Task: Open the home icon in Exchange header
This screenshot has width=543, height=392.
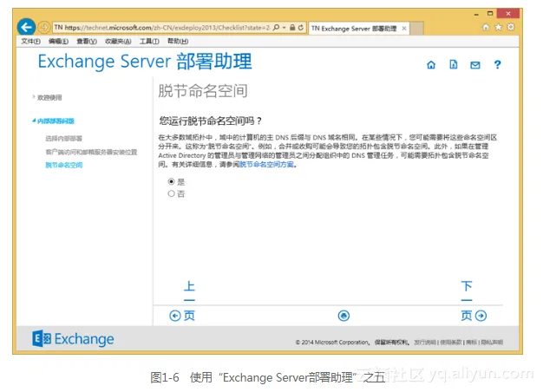Action: point(431,65)
